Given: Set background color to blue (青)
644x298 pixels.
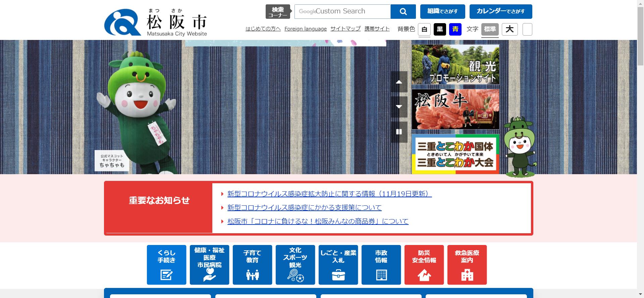Looking at the screenshot, I should pyautogui.click(x=455, y=29).
